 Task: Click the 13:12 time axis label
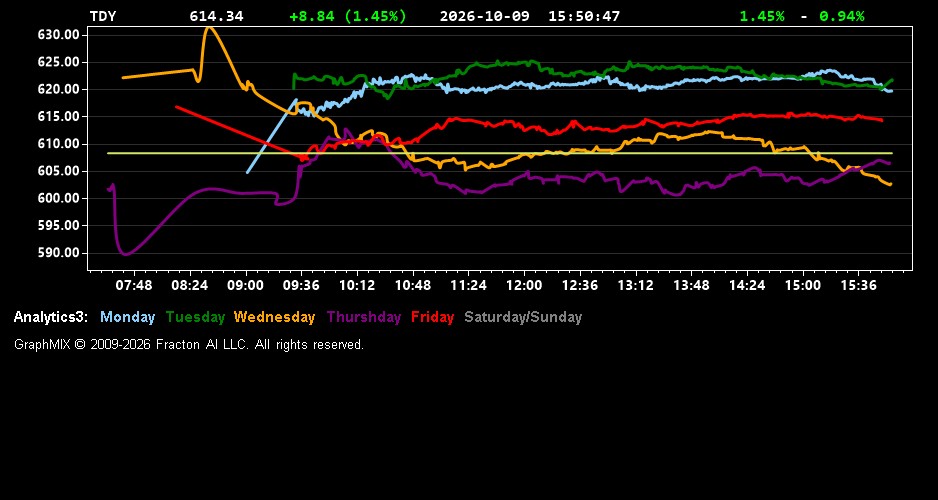[x=635, y=285]
